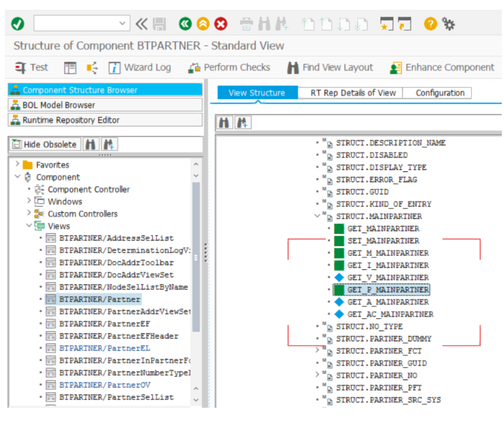
Task: Expand the Favorites folder
Action: pyautogui.click(x=18, y=164)
